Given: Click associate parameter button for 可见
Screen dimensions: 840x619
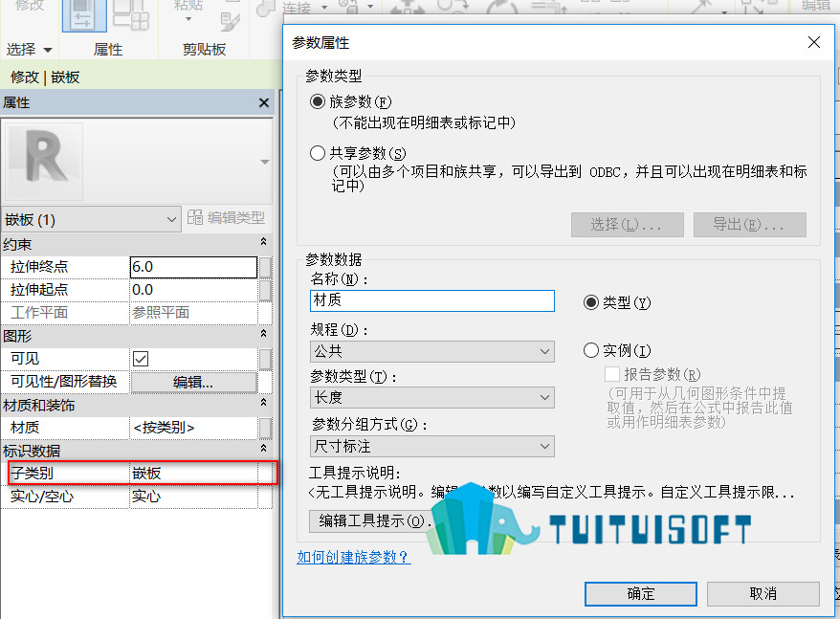Looking at the screenshot, I should 265,359.
